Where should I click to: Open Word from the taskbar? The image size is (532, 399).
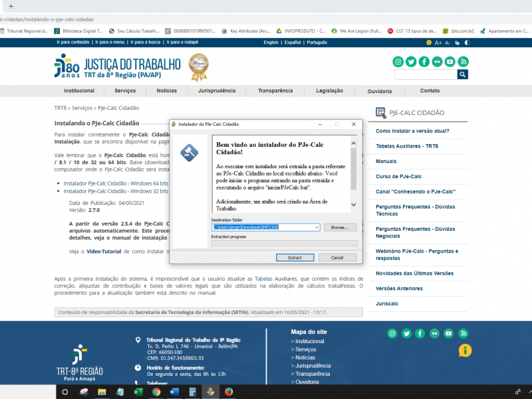click(x=174, y=392)
